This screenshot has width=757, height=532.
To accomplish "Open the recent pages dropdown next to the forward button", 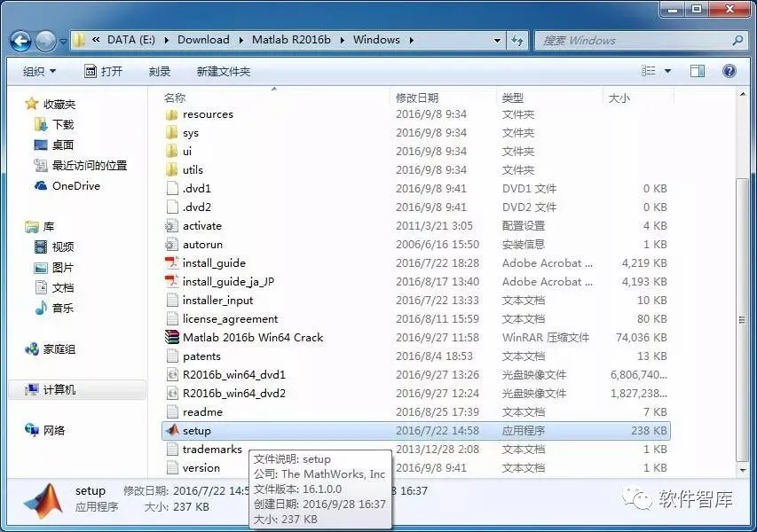I will pyautogui.click(x=63, y=42).
